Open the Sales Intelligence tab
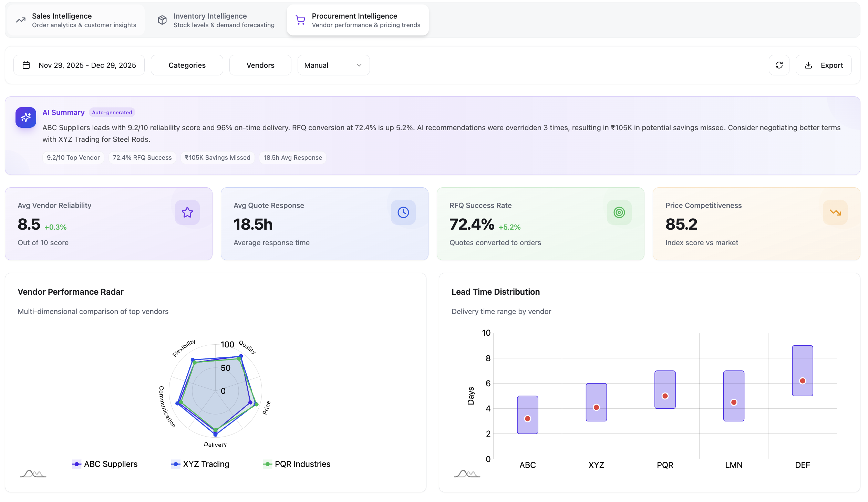This screenshot has height=502, width=868. click(x=76, y=20)
